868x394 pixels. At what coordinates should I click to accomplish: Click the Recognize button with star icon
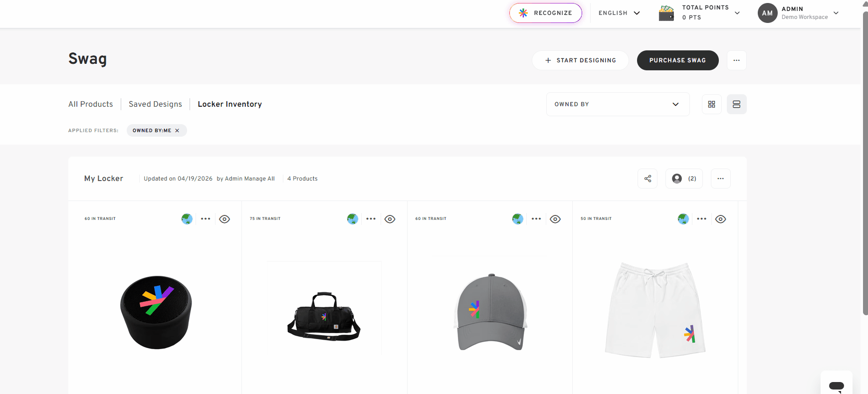546,13
